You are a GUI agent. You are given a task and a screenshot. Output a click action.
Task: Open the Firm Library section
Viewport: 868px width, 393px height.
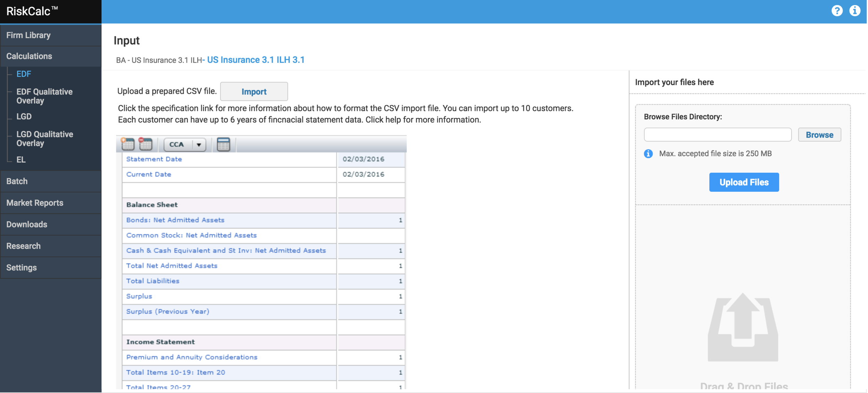[28, 35]
